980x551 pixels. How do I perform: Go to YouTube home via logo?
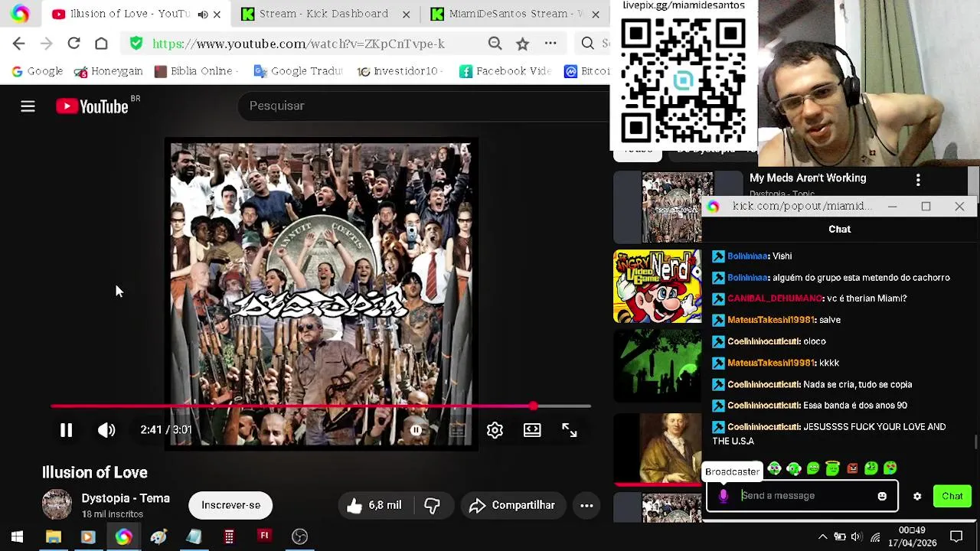tap(92, 106)
